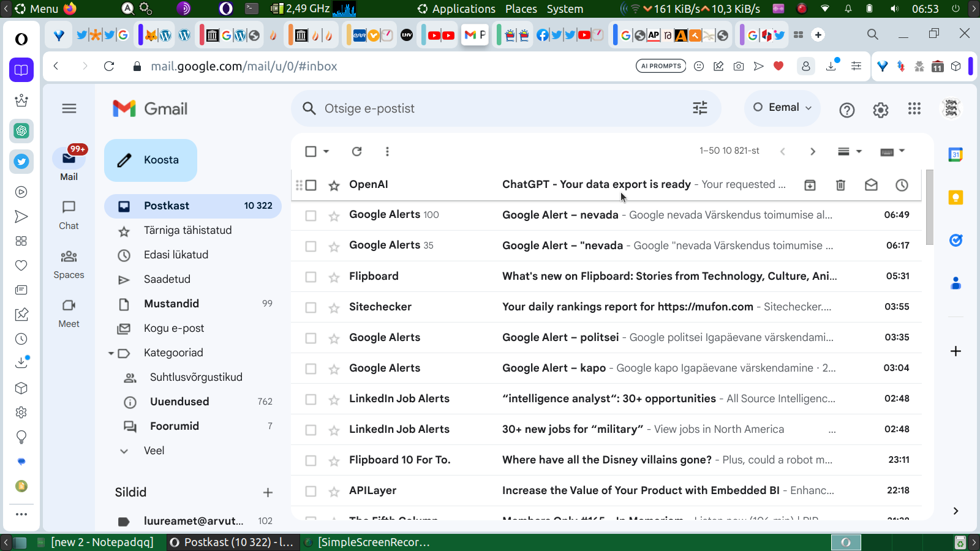The width and height of the screenshot is (980, 551).
Task: Open the Applications system menu
Action: pyautogui.click(x=463, y=9)
